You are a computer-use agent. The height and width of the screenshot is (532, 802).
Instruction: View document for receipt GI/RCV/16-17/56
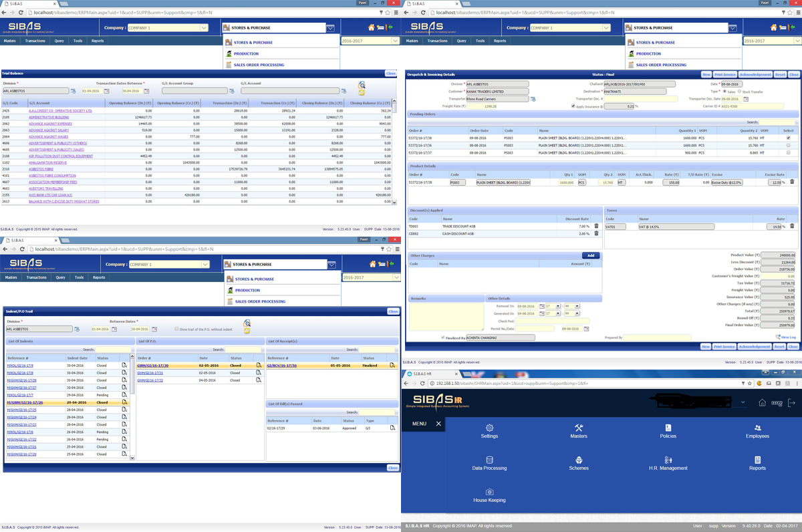(x=392, y=366)
